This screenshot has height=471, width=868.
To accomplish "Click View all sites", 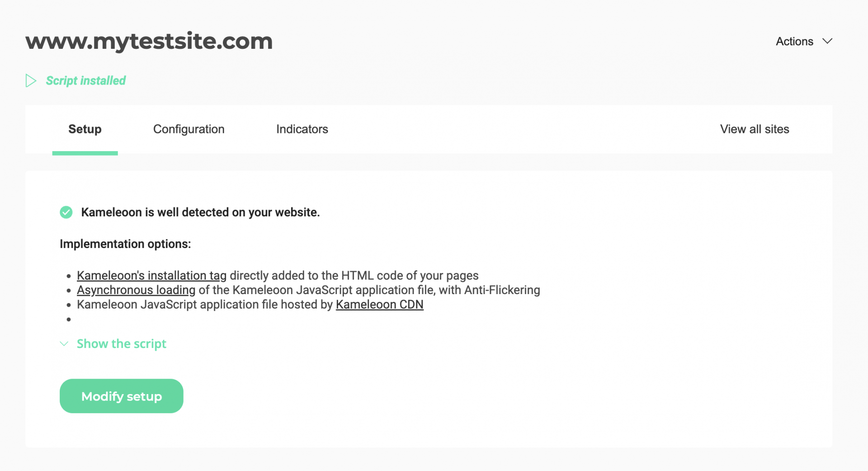I will point(755,129).
